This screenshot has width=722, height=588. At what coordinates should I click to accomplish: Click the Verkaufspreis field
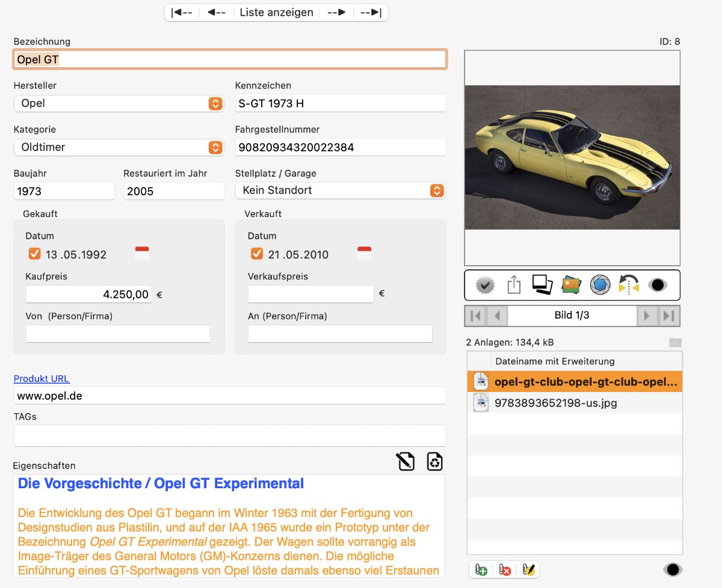(311, 294)
